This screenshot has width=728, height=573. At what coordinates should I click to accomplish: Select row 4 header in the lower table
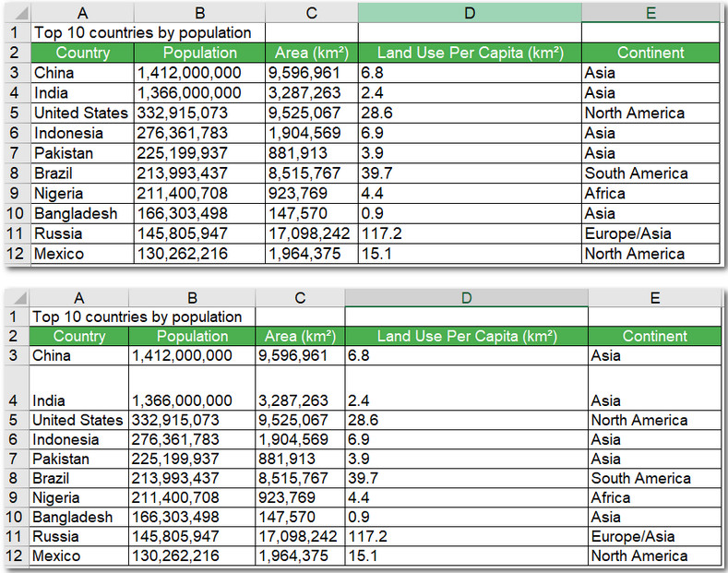coord(17,388)
